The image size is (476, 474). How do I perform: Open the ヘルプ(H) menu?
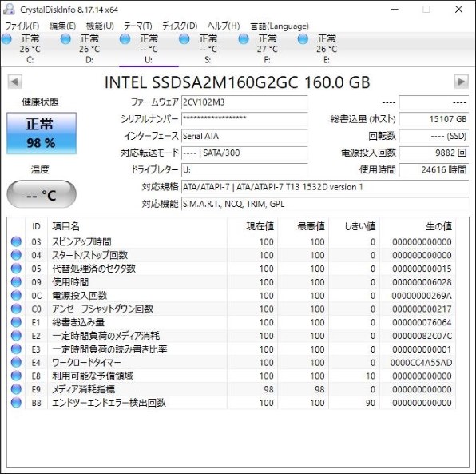[x=224, y=26]
